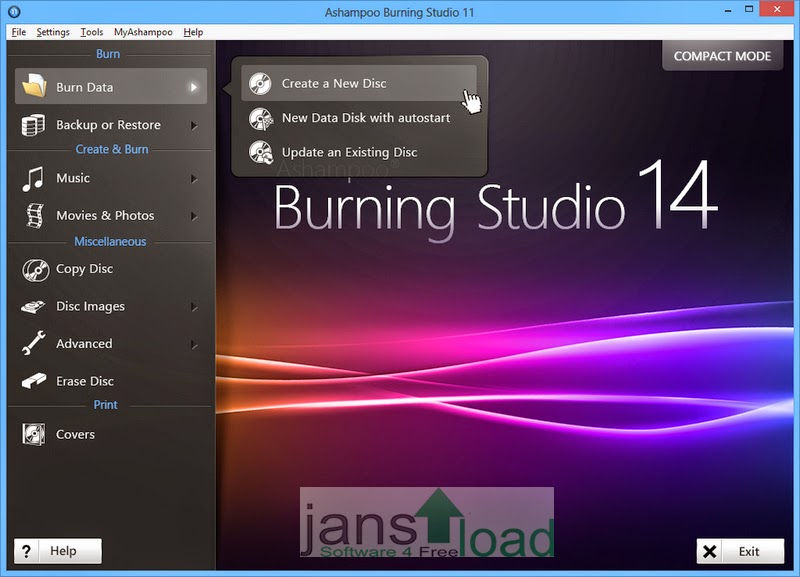Choose Update an Existing Disc

359,152
